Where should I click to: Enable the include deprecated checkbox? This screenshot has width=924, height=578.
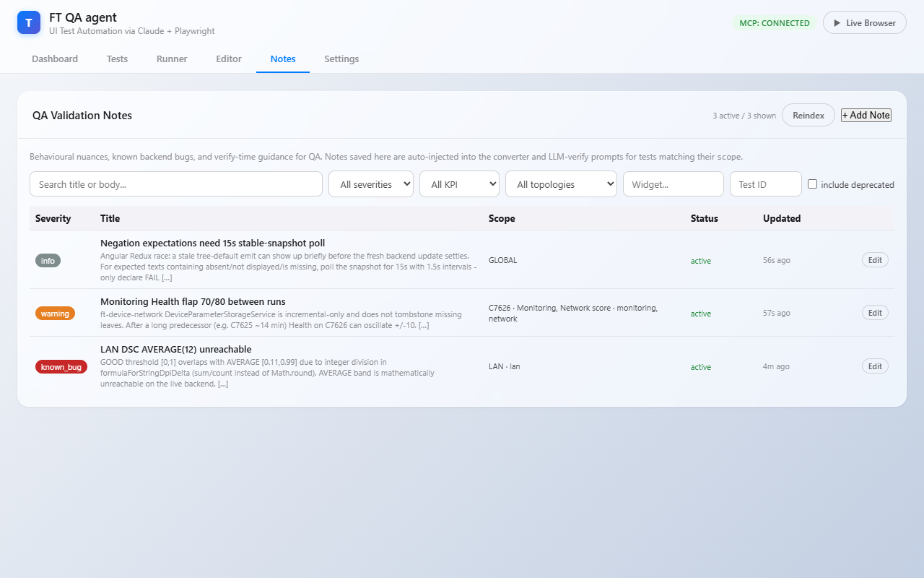pyautogui.click(x=813, y=184)
